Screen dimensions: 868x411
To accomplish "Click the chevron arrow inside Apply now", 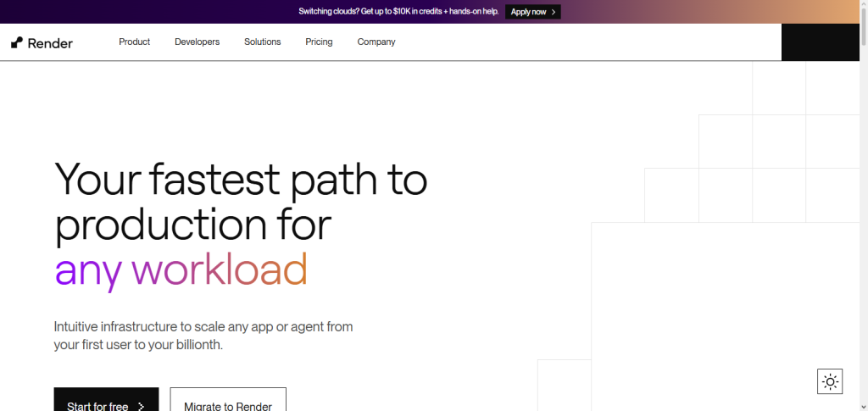I will coord(554,12).
